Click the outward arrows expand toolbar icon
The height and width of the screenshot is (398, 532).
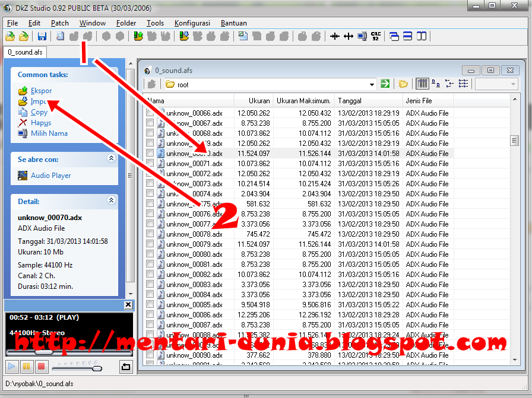coord(349,36)
